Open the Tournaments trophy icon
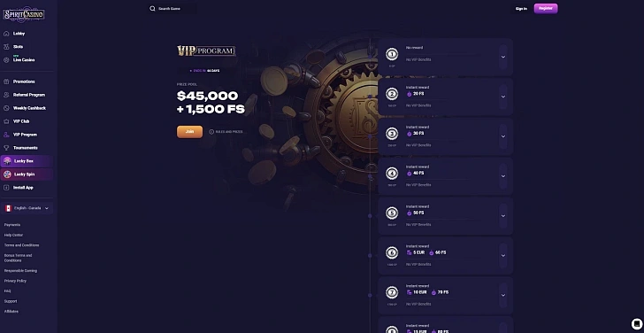Viewport: 644px width, 333px height. pos(6,148)
